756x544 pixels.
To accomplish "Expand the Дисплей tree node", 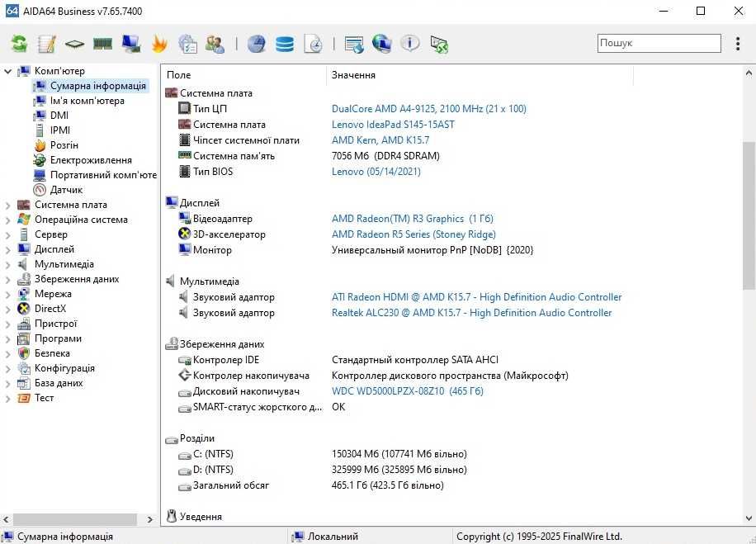I will pyautogui.click(x=7, y=250).
